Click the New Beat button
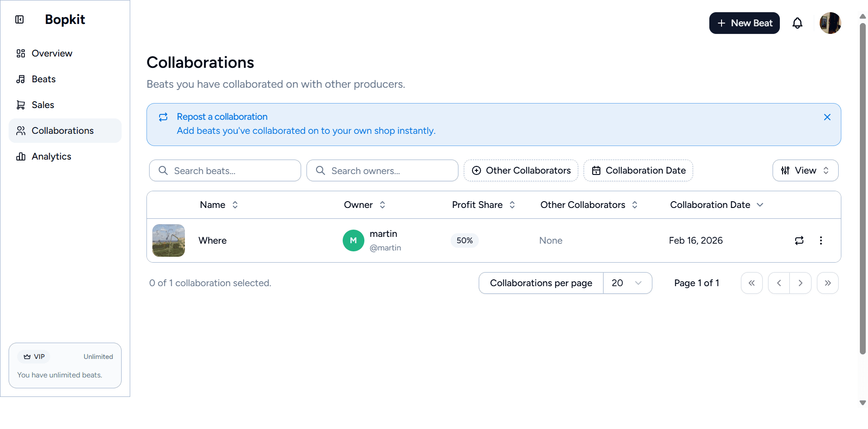The image size is (868, 429). point(744,23)
